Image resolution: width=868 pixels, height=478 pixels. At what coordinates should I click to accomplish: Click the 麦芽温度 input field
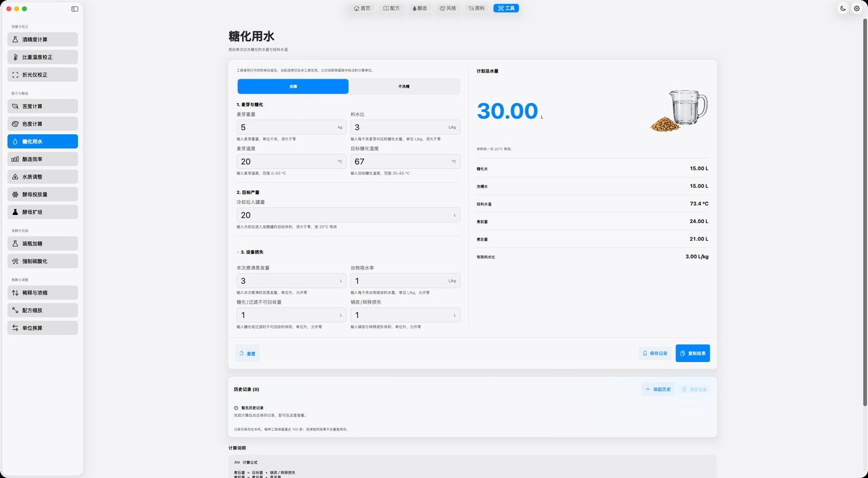(x=292, y=161)
